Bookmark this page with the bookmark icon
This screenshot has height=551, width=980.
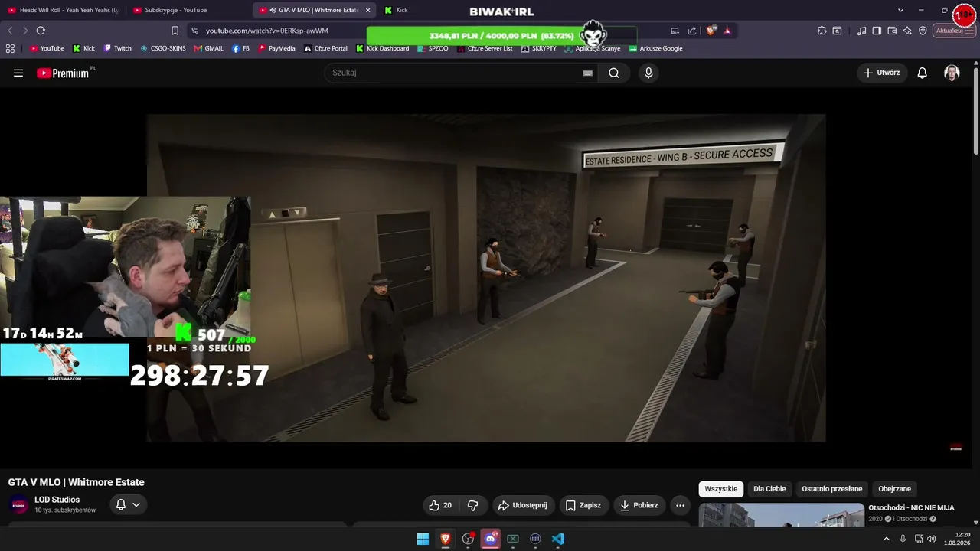tap(175, 31)
